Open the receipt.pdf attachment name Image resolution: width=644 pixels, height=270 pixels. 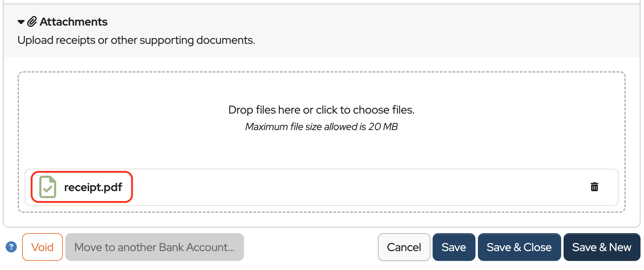tap(93, 187)
